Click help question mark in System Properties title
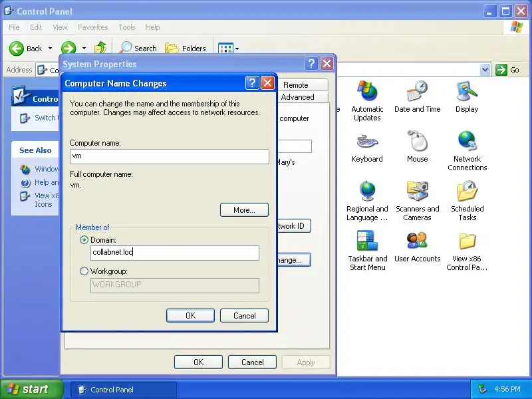This screenshot has width=532, height=399. tap(311, 64)
